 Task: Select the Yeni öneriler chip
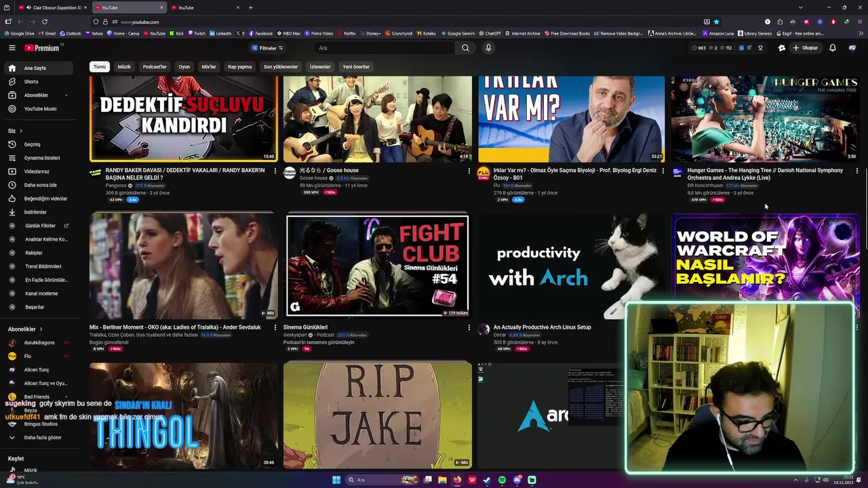pos(356,66)
